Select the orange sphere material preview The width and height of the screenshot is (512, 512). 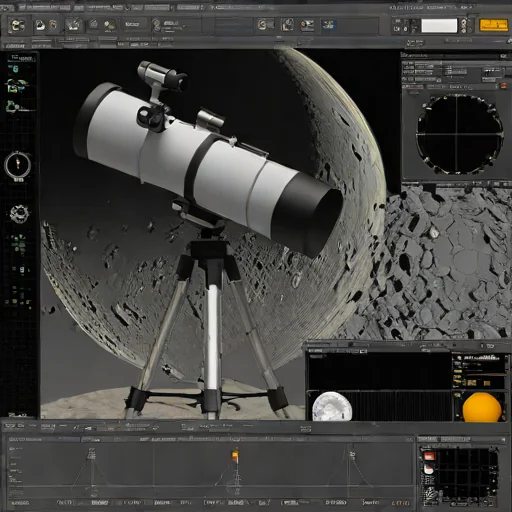tap(482, 407)
